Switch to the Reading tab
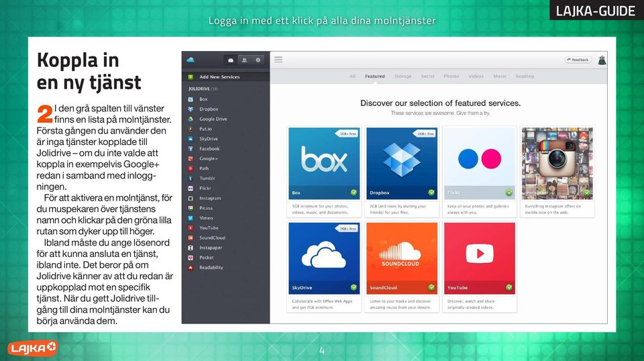 (525, 76)
